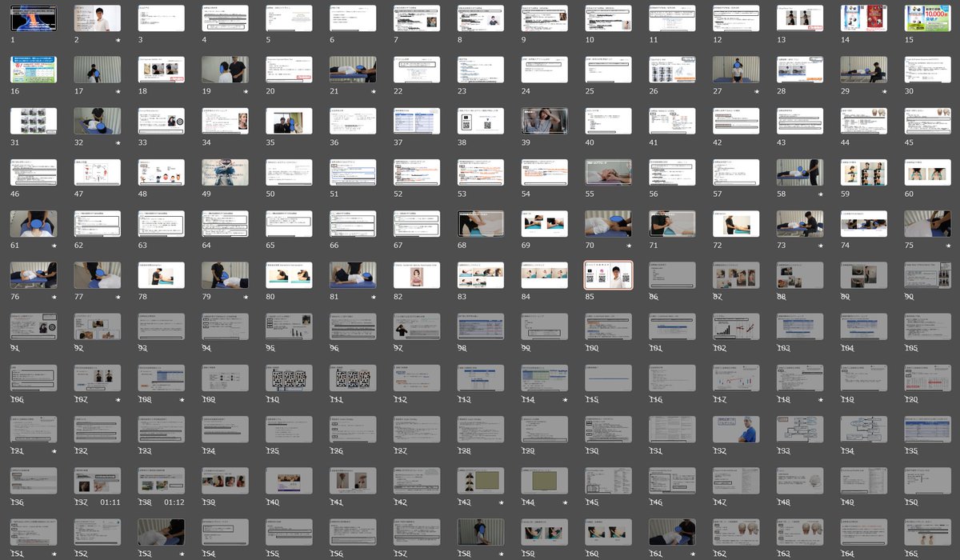
Task: Select the highlighted slide 85 thumbnail
Action: [x=608, y=274]
